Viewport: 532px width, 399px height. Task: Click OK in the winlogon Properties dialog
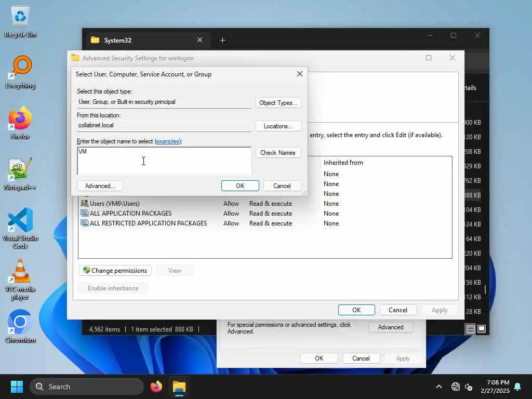319,358
